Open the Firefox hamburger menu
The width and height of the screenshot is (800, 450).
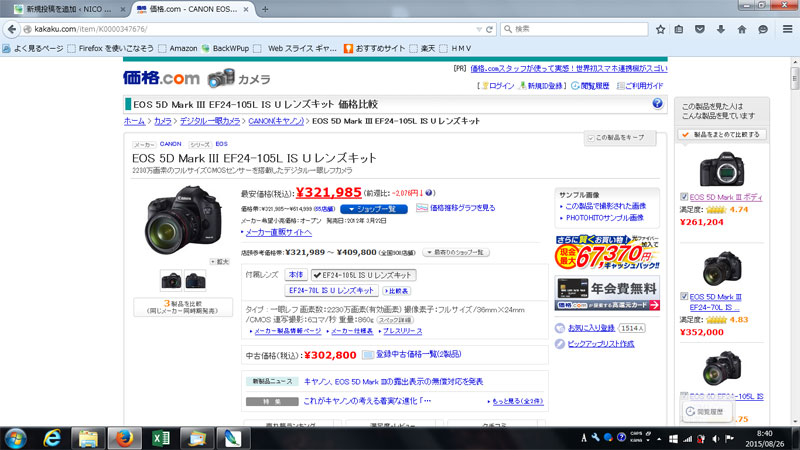pyautogui.click(x=787, y=29)
